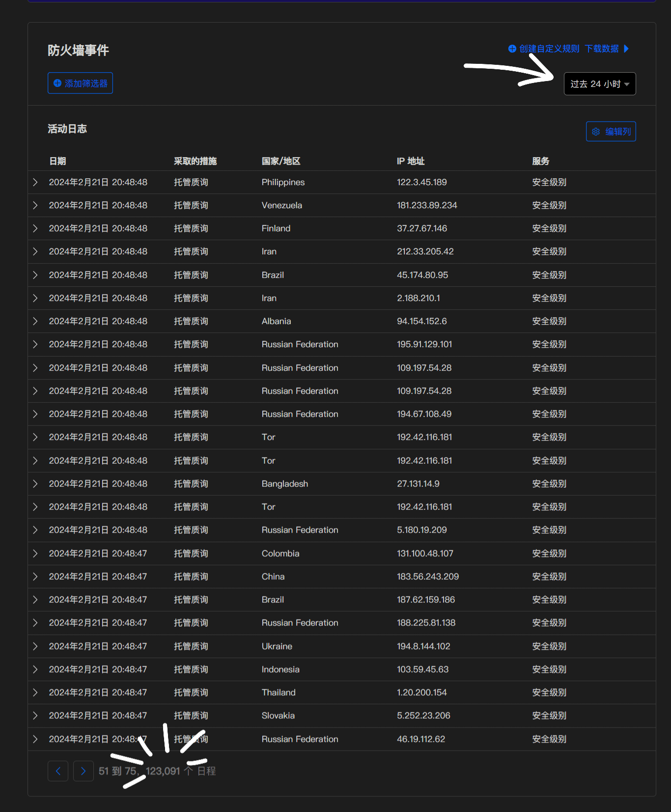Screen dimensions: 671x812
Task: Expand the Philippines 122.3.45.189 event row
Action: pos(35,182)
